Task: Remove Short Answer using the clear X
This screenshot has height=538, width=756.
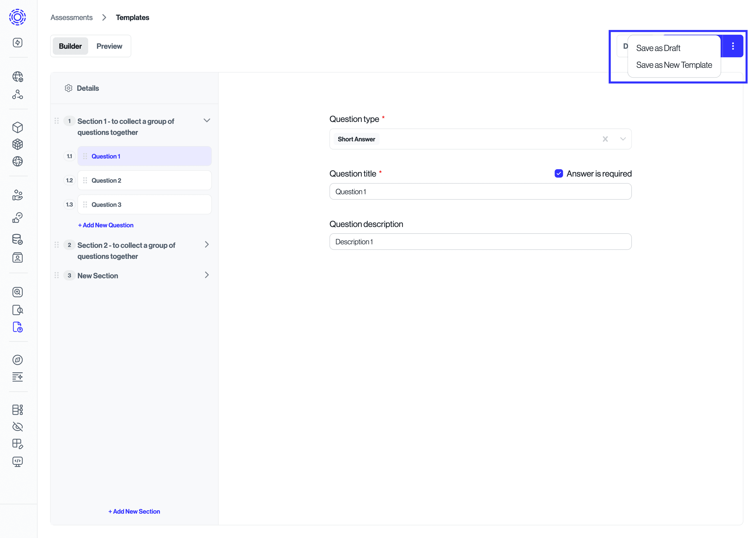Action: [605, 139]
